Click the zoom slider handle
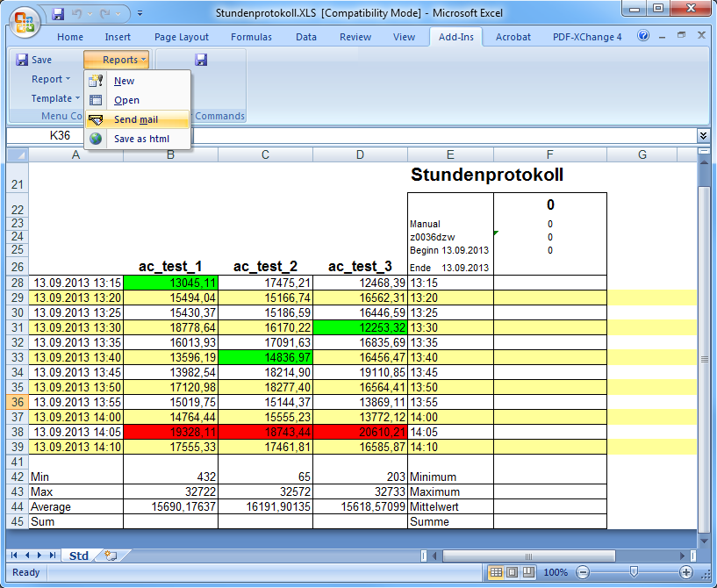The height and width of the screenshot is (588, 717). coord(634,572)
